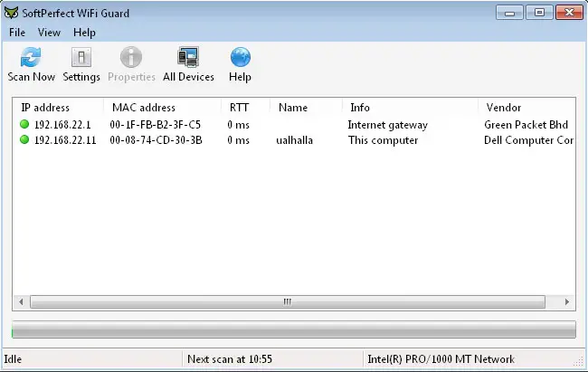Click Intel(R) PRO/1000 MT Network status text

441,359
